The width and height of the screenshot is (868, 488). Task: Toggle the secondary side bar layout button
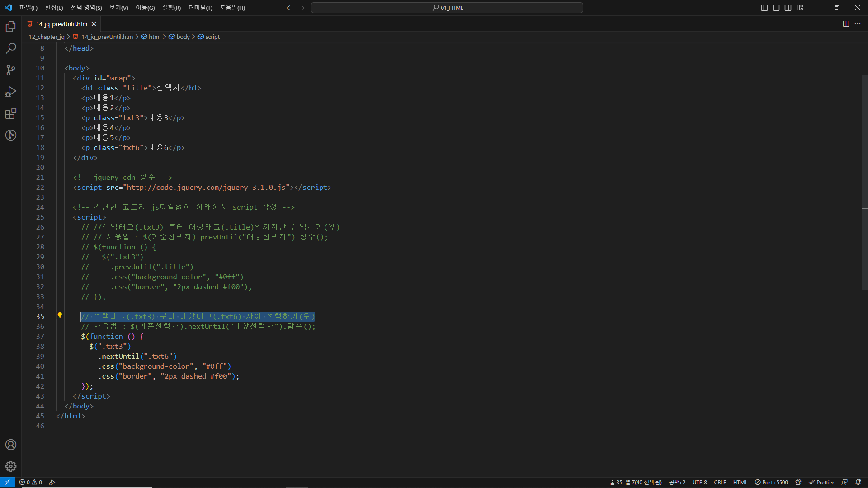[x=788, y=8]
